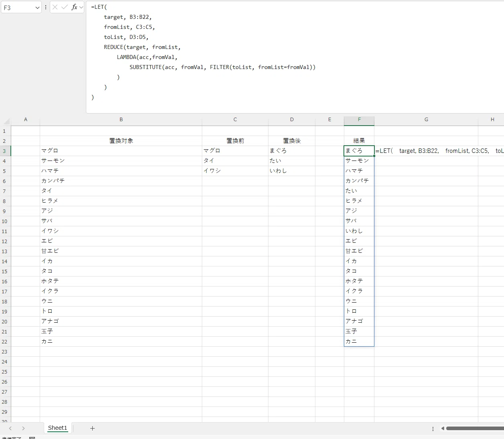Image resolution: width=504 pixels, height=439 pixels.
Task: Select cell B16 ホタテ
Action: point(121,281)
